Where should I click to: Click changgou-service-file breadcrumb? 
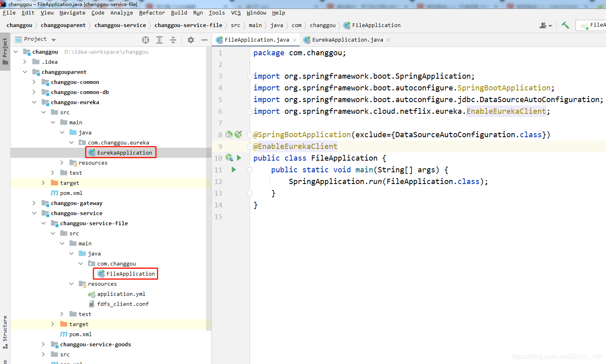(x=188, y=25)
